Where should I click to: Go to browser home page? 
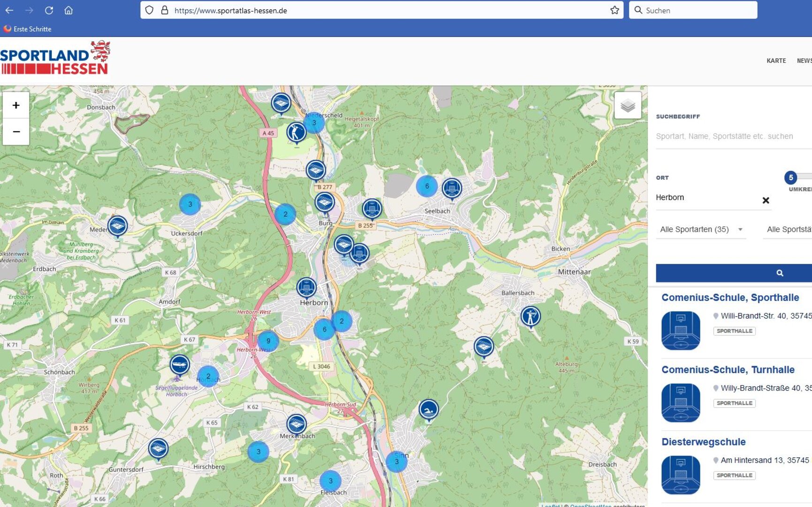point(69,10)
